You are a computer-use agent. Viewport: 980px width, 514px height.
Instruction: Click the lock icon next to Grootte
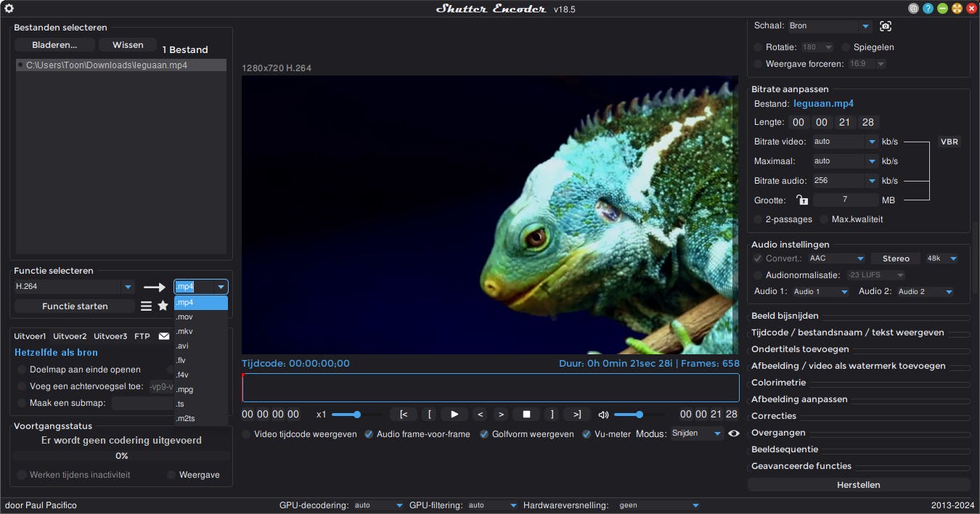(801, 200)
